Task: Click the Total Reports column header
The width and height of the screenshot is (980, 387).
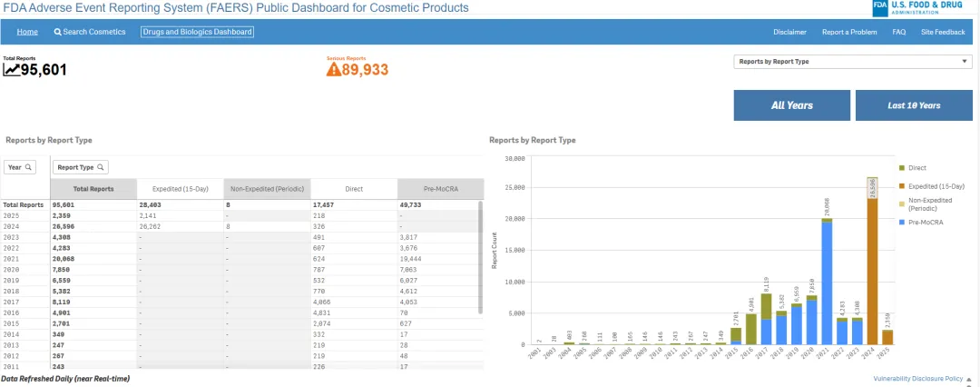Action: 93,188
